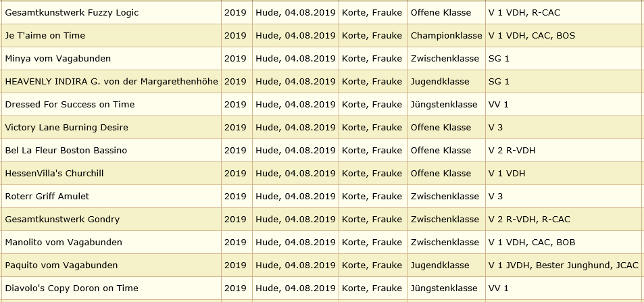644x302 pixels.
Task: Select HEAVENLY INDIRA G. von der Margarethenhöhe
Action: pos(112,82)
